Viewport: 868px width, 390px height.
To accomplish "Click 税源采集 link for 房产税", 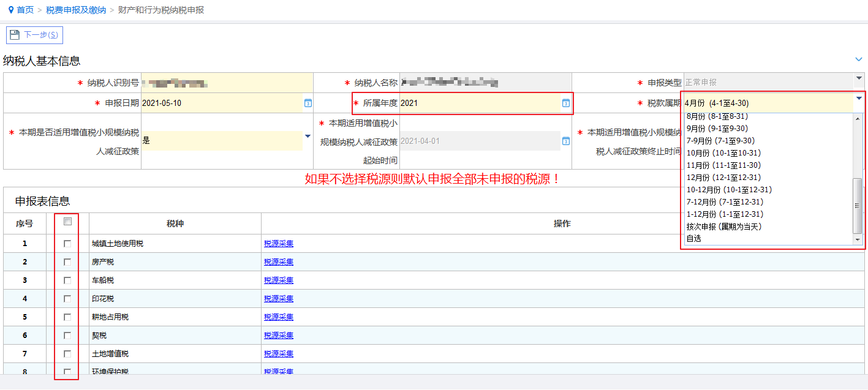I will (x=279, y=262).
